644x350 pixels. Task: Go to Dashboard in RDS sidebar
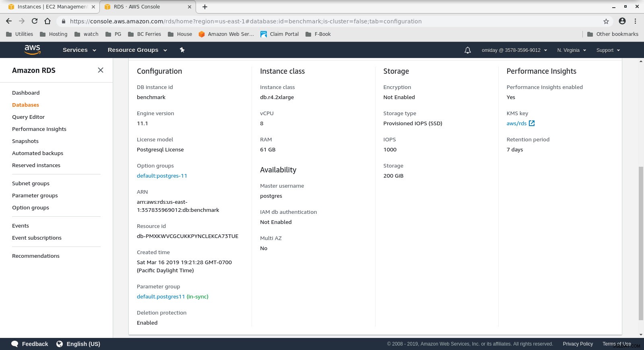(x=26, y=93)
